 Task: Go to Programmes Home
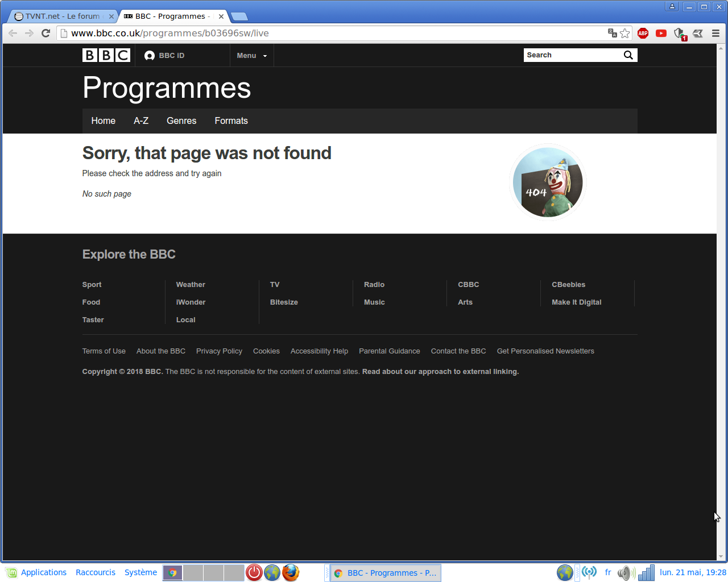[x=104, y=121]
